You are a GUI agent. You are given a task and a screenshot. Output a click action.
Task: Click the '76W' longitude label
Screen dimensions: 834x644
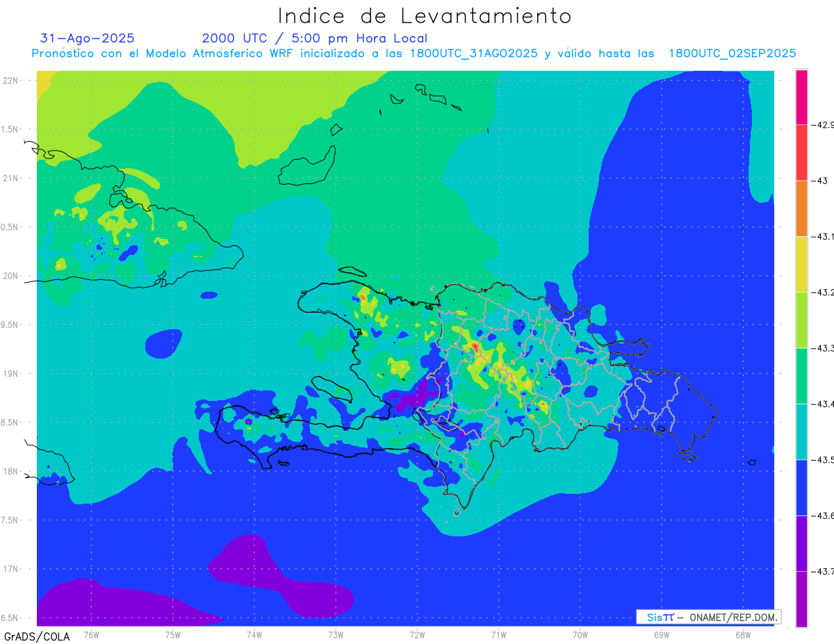click(91, 635)
